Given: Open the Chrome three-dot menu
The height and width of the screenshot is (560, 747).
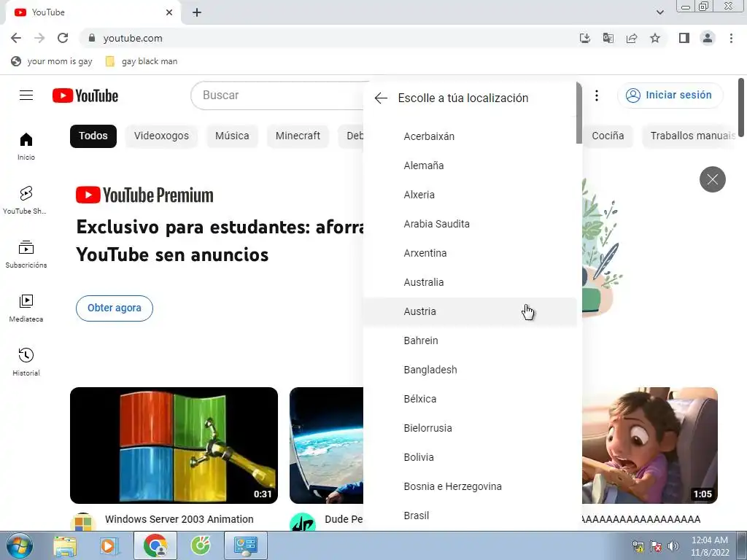Looking at the screenshot, I should click(x=731, y=38).
